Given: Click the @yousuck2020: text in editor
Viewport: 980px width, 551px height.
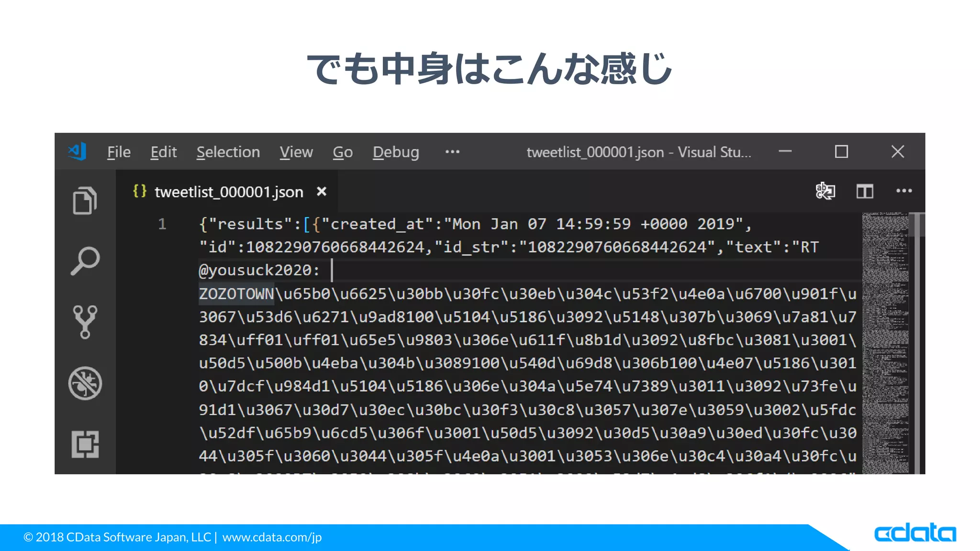Looking at the screenshot, I should (259, 270).
